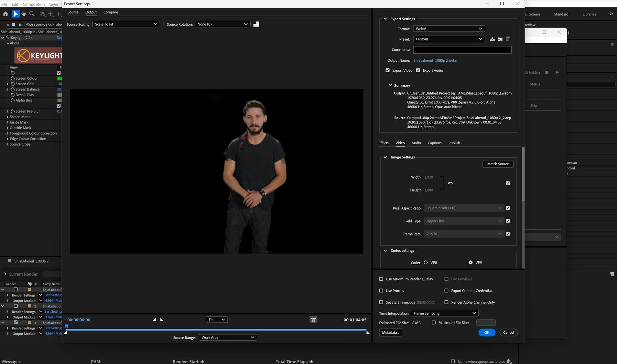Confirm export settings with OK
The image size is (617, 364).
(487, 332)
